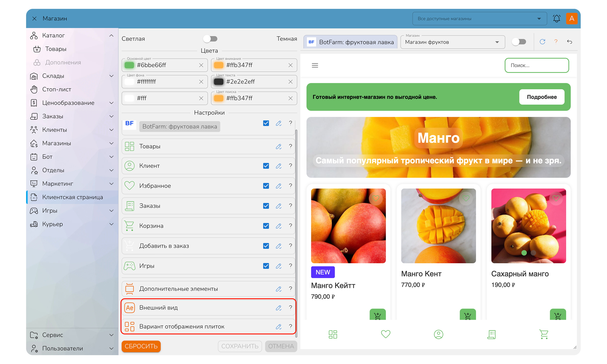The image size is (607, 364).
Task: Click the СБРОСИТЬ button
Action: point(141,346)
